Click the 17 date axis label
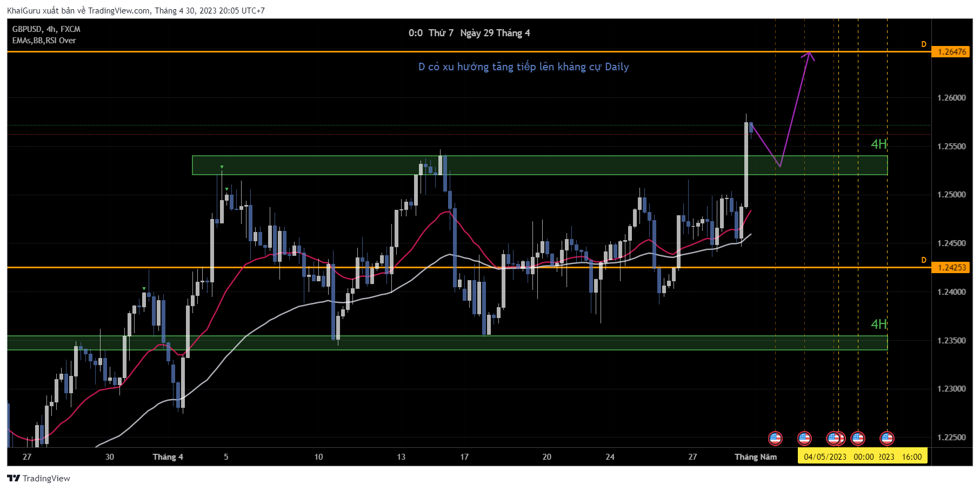This screenshot has width=980, height=490. point(464,457)
